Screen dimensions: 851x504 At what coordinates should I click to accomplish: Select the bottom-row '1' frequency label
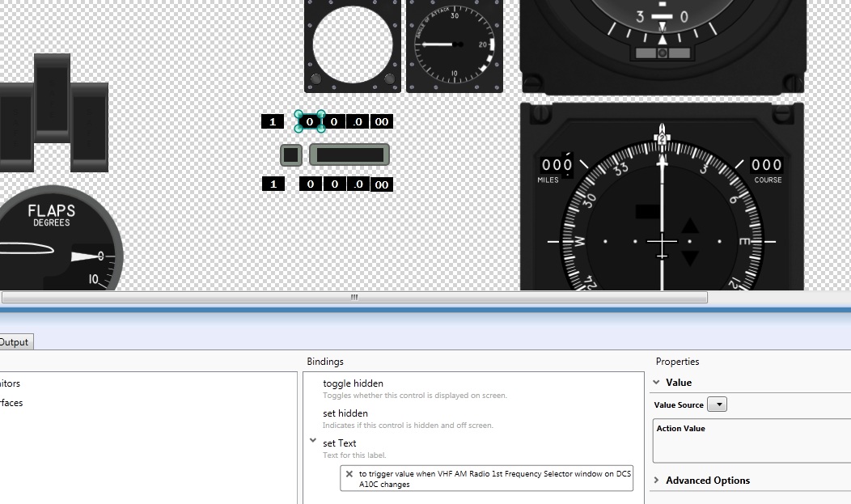click(x=273, y=184)
